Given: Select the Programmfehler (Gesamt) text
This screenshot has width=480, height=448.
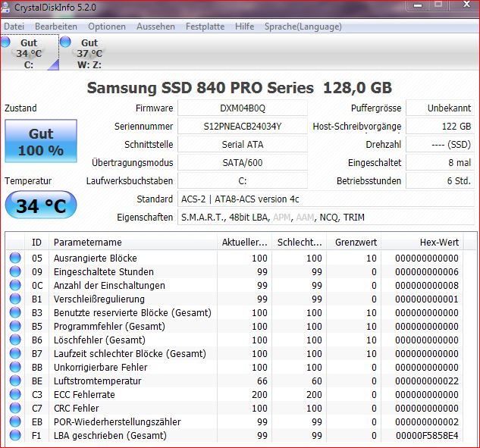Looking at the screenshot, I should pyautogui.click(x=109, y=327).
